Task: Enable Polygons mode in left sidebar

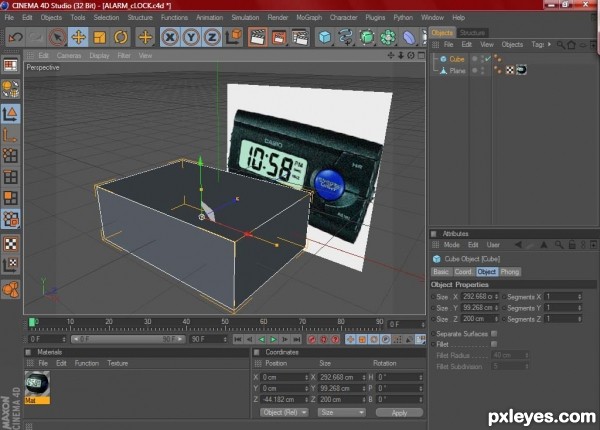Action: coord(10,198)
